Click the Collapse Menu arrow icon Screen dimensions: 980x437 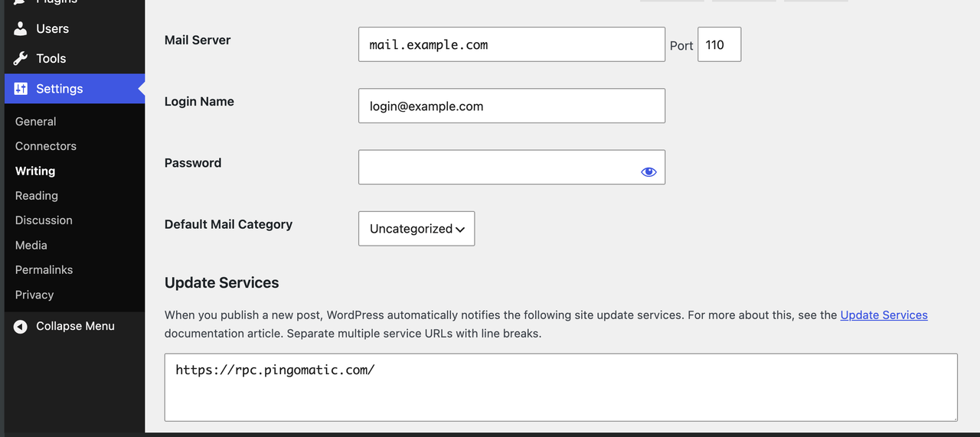coord(21,326)
